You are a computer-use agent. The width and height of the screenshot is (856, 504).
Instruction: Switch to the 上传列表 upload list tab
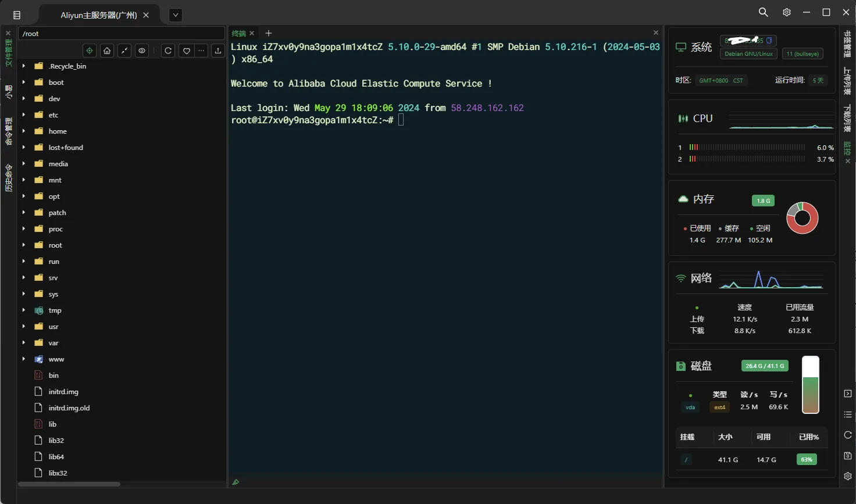pos(847,80)
